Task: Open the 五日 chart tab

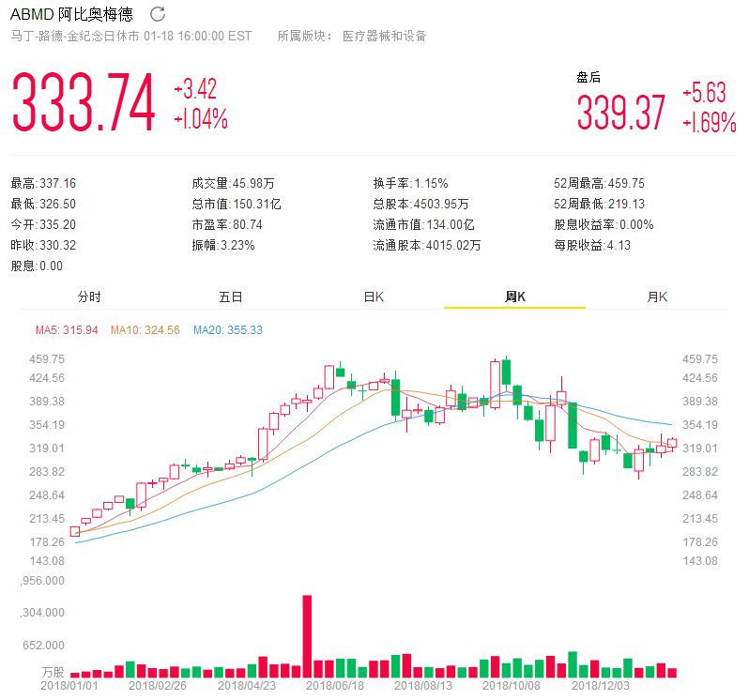Action: coord(231,297)
